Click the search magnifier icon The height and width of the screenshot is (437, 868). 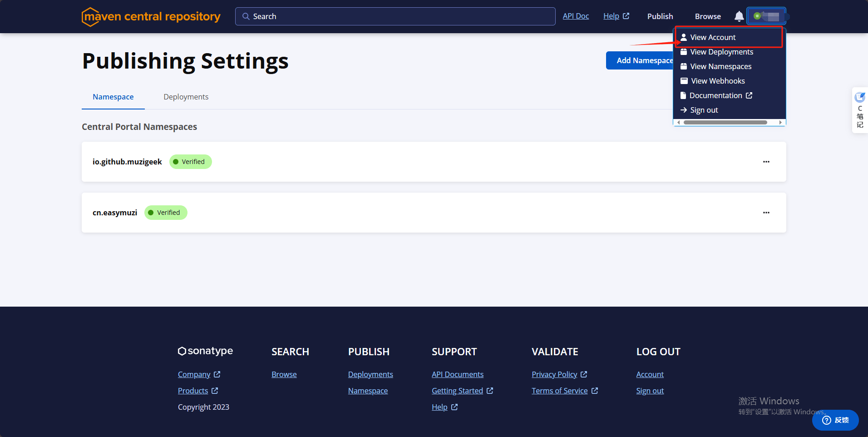coord(246,16)
